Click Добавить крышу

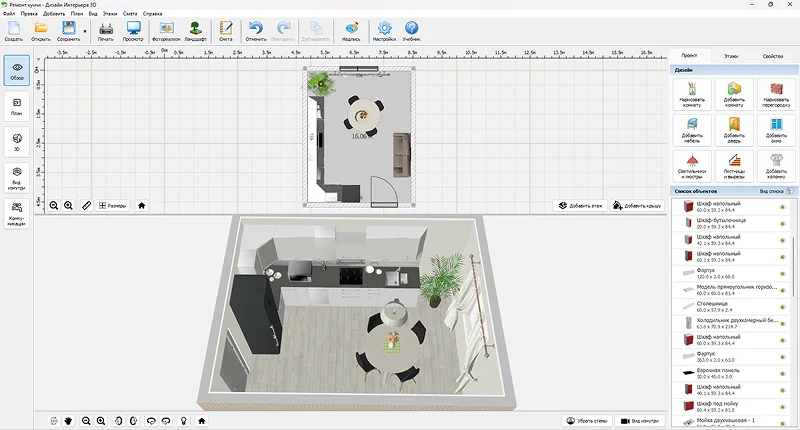pyautogui.click(x=637, y=206)
